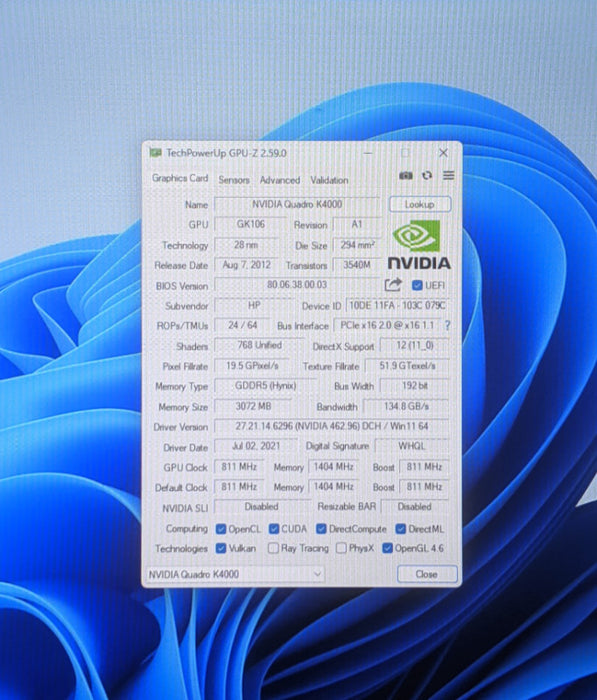Click the Close button at bottom

pos(427,574)
